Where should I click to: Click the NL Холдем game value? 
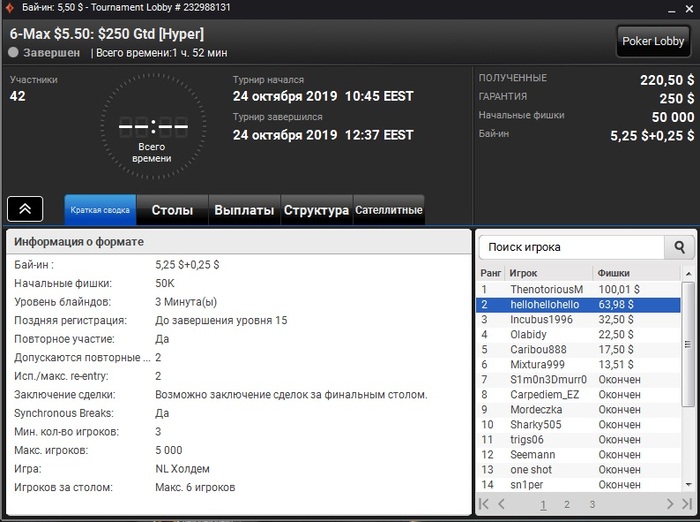point(182,469)
